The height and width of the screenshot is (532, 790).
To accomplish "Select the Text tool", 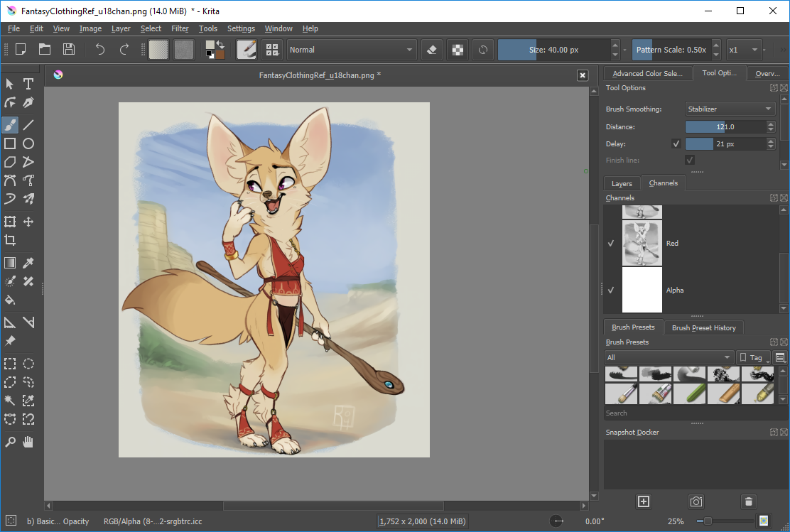I will [28, 84].
